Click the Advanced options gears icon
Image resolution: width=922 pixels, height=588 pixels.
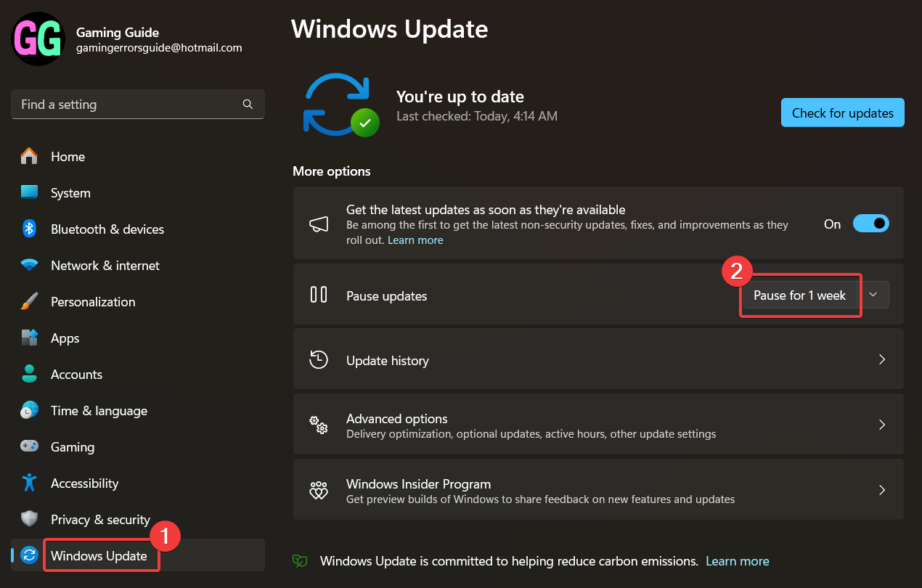tap(319, 425)
